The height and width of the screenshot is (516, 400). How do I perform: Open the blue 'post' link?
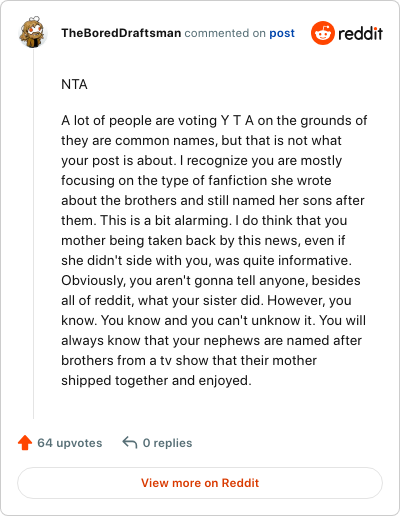[282, 33]
